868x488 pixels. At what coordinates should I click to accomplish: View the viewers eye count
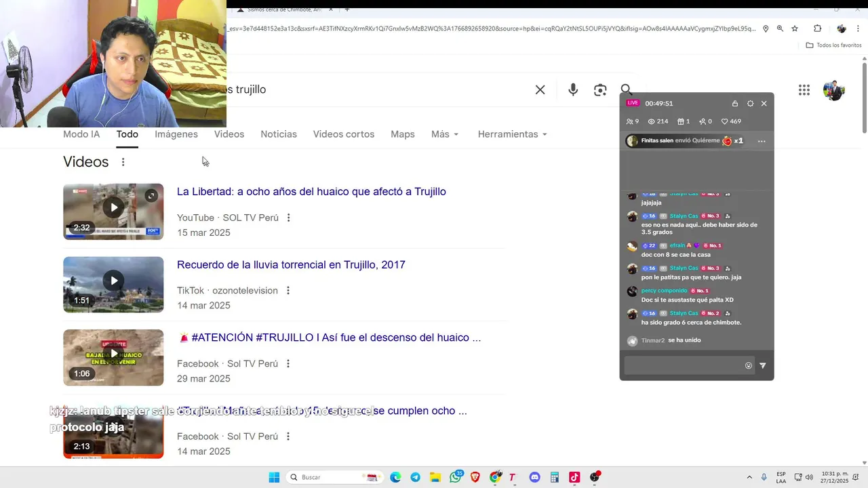[x=658, y=121]
